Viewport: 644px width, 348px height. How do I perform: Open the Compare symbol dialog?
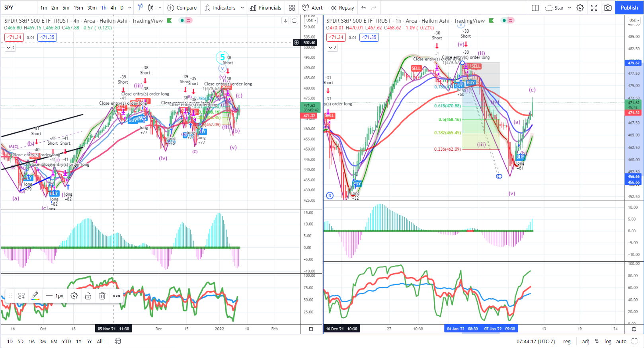(x=182, y=8)
